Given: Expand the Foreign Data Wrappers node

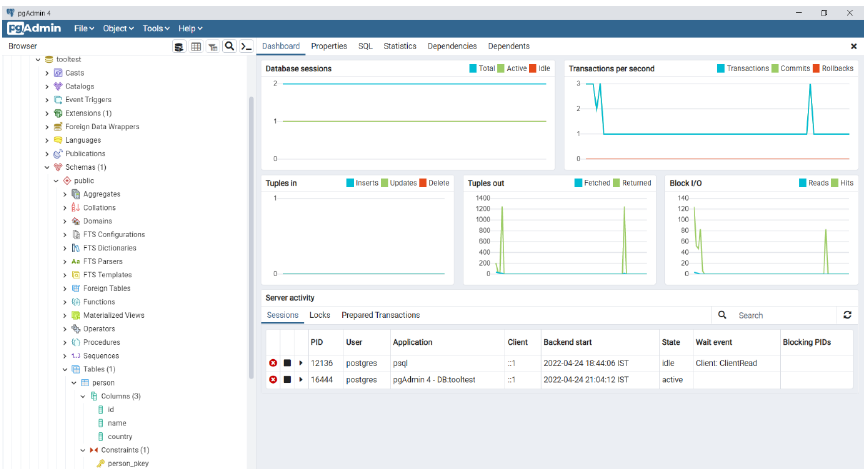Looking at the screenshot, I should click(x=47, y=127).
